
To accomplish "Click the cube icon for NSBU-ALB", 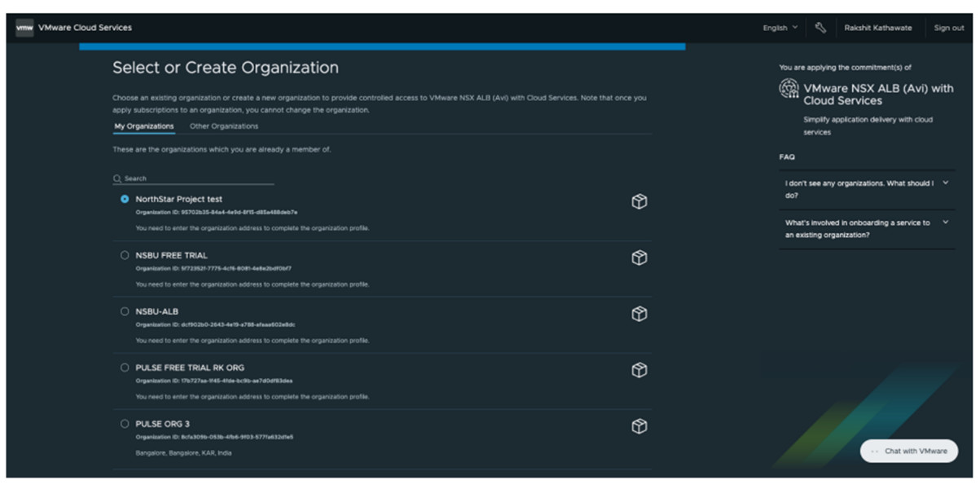I will pyautogui.click(x=639, y=314).
